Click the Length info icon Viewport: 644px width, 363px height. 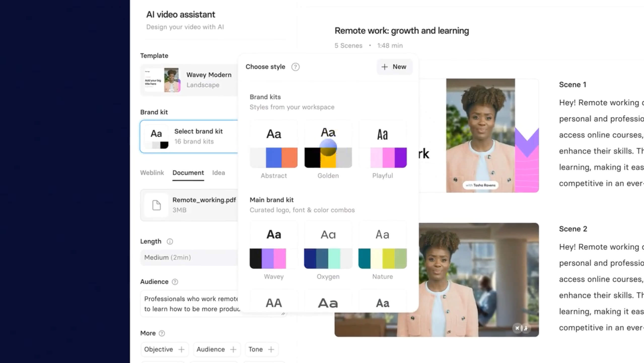pos(170,242)
